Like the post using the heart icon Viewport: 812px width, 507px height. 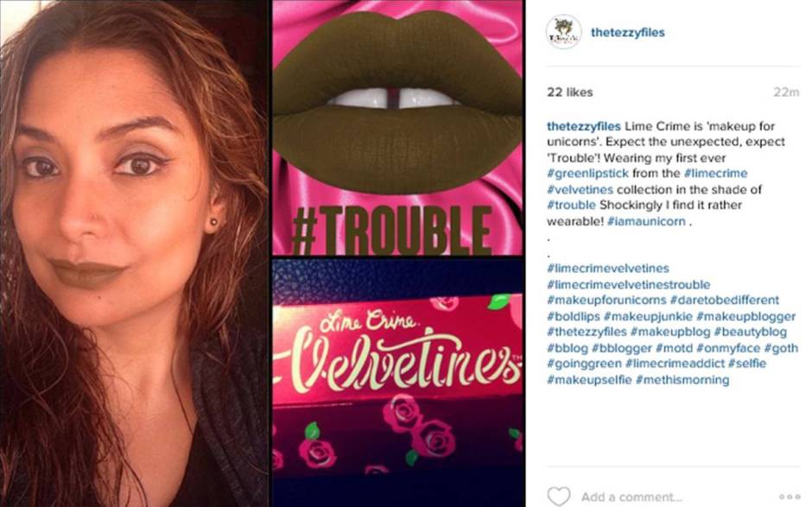coord(557,495)
